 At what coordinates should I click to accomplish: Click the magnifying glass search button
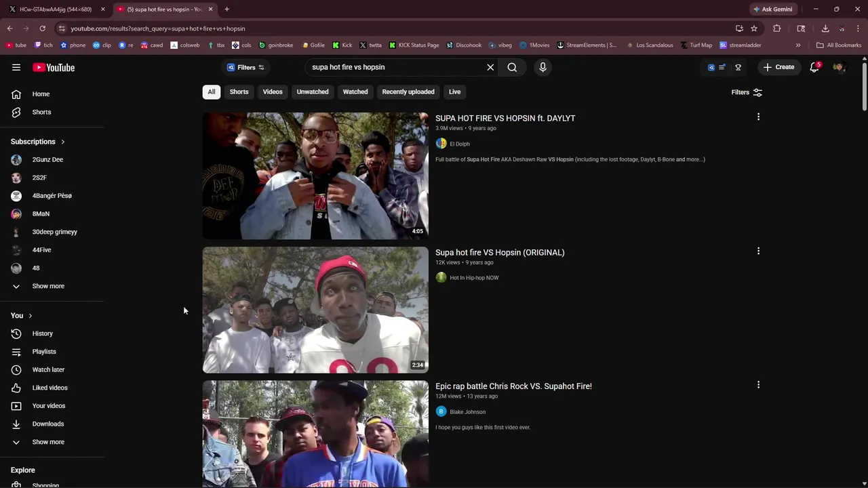pyautogui.click(x=512, y=67)
